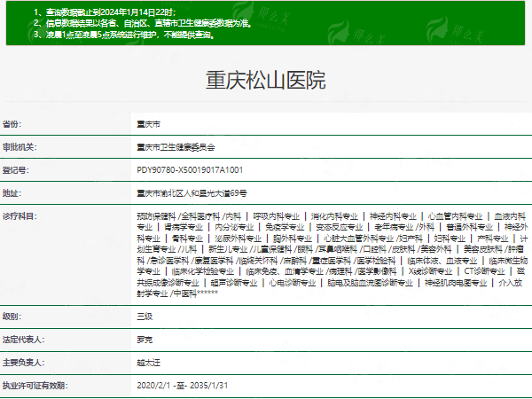Click the hospital title 重庆松山医院
Image resolution: width=532 pixels, height=399 pixels.
tap(266, 81)
